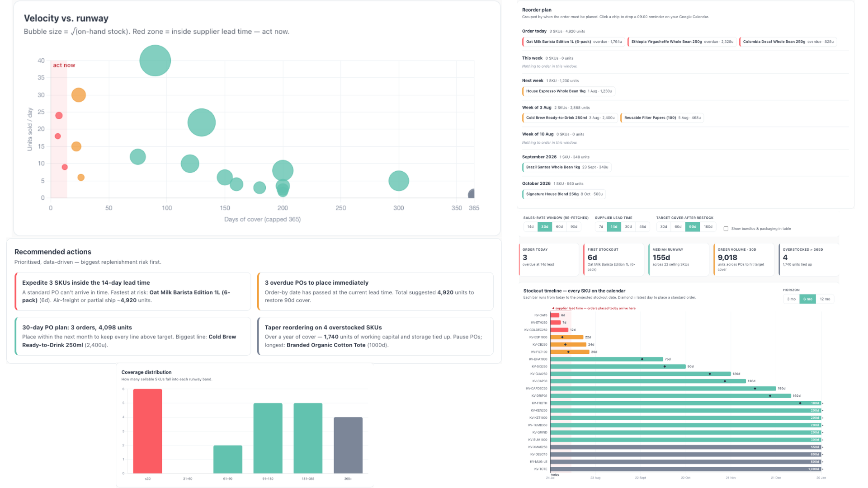Set sales-rate window to 30d

pyautogui.click(x=545, y=227)
